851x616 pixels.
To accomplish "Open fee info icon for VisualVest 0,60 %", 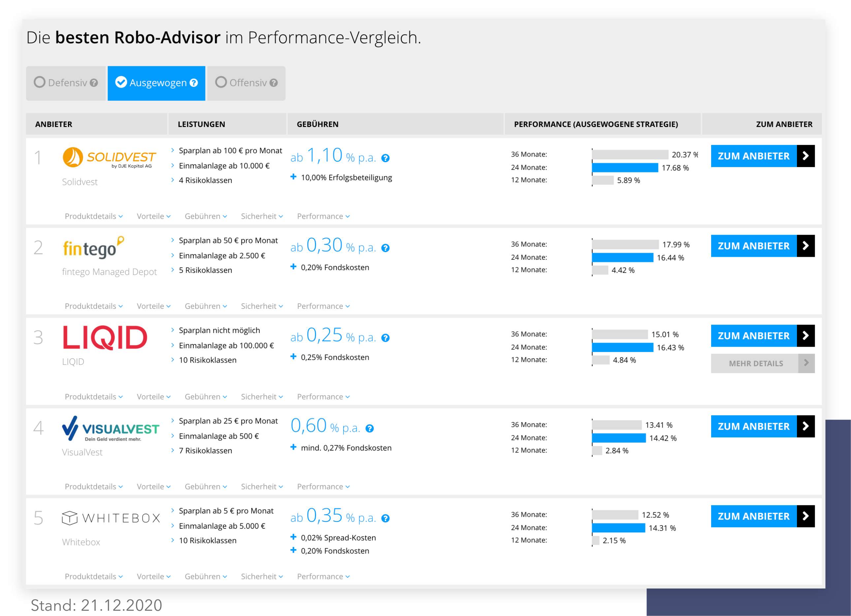I will coord(370,428).
